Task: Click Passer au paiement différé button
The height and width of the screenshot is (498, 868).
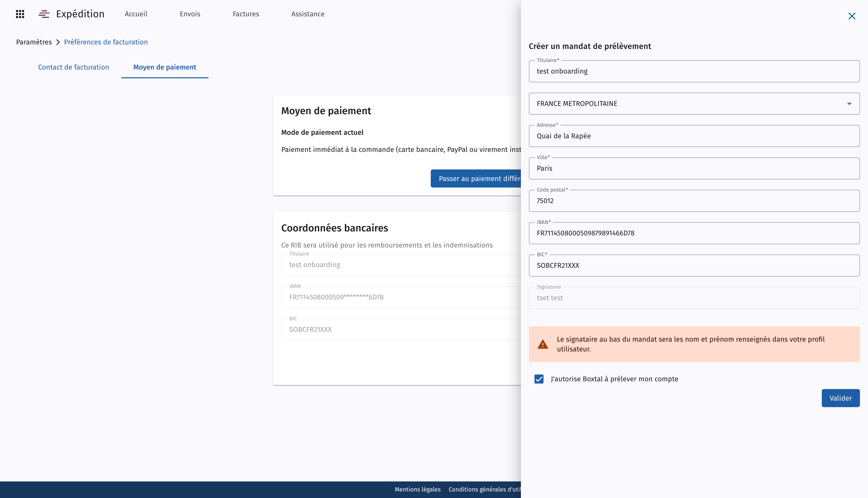Action: click(x=476, y=178)
